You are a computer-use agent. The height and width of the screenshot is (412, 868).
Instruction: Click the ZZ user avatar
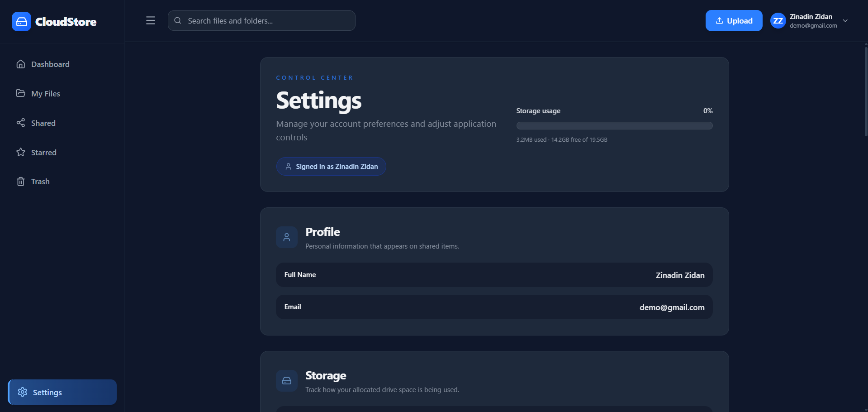click(778, 21)
